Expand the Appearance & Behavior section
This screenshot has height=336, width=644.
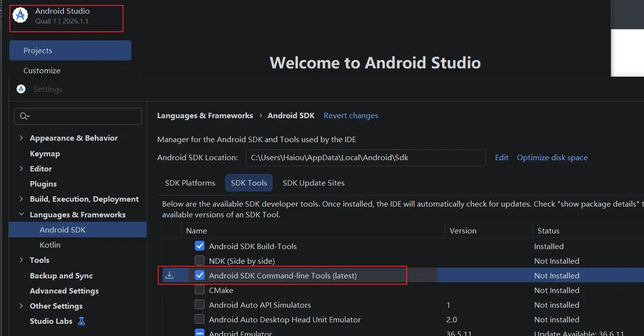21,138
